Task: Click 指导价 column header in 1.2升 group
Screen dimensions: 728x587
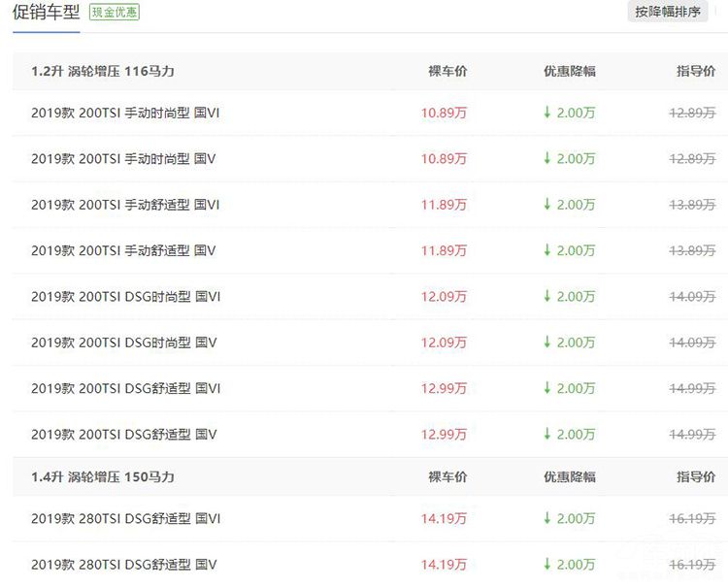Action: [696, 71]
